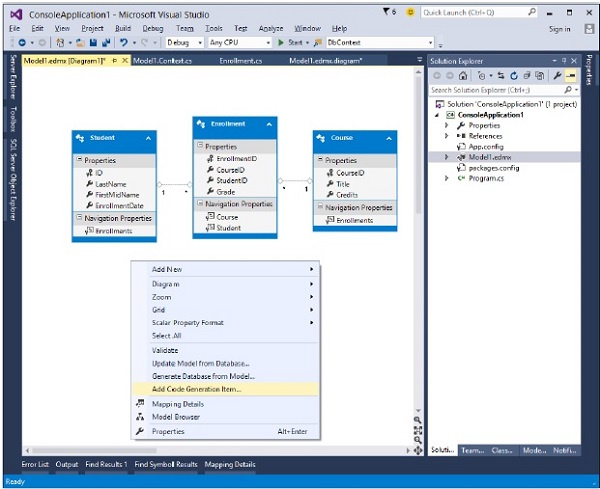
Task: Switch to the Enrollment.cs tab
Action: point(241,60)
